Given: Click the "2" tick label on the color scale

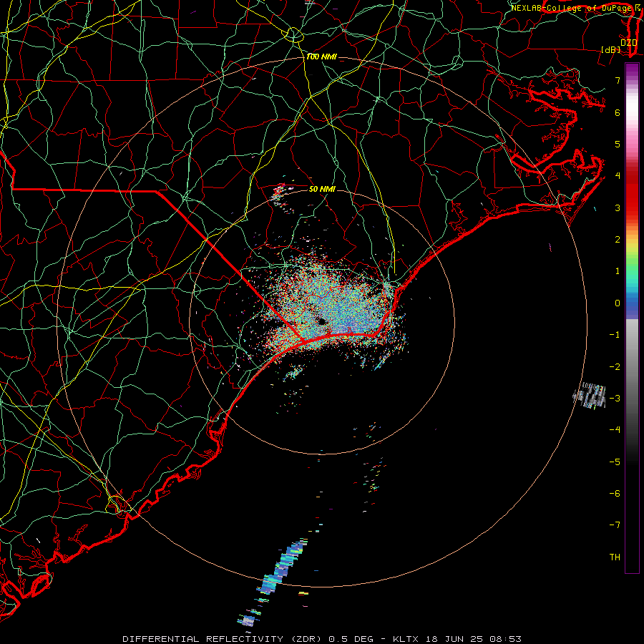Looking at the screenshot, I should (x=618, y=240).
